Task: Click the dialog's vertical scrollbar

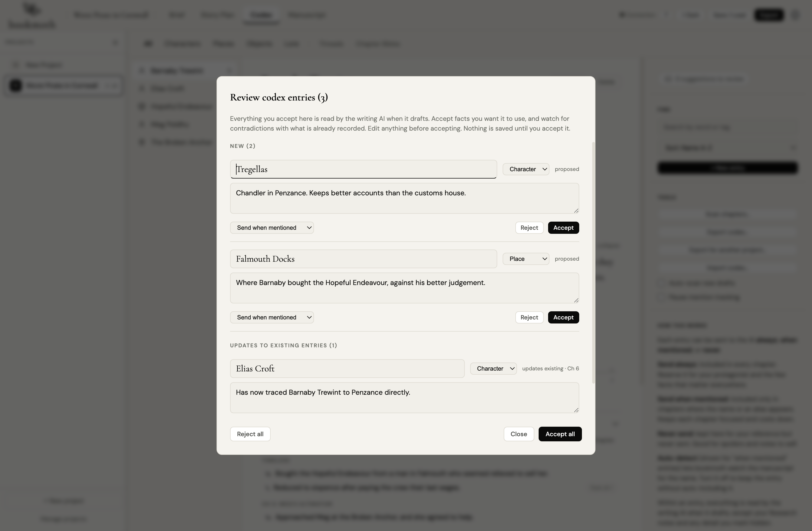Action: [x=593, y=263]
